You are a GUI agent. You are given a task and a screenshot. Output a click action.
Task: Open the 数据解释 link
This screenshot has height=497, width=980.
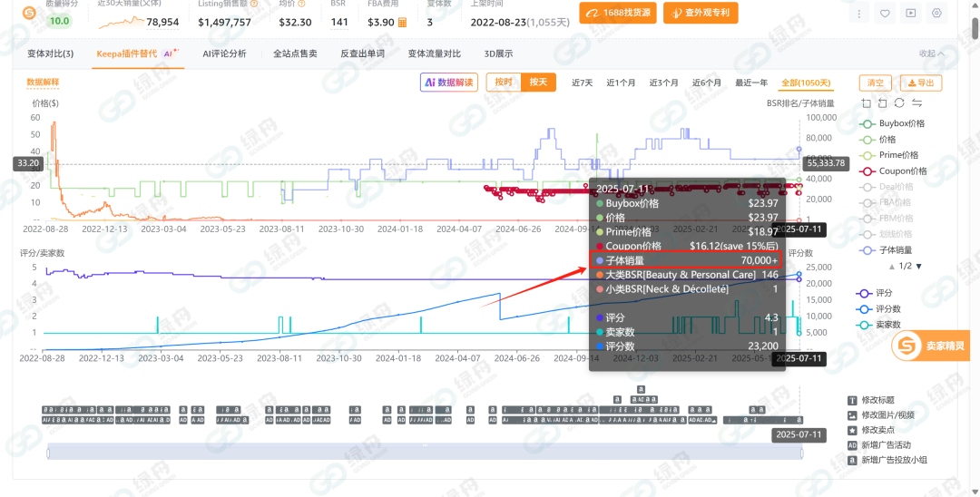(x=44, y=83)
